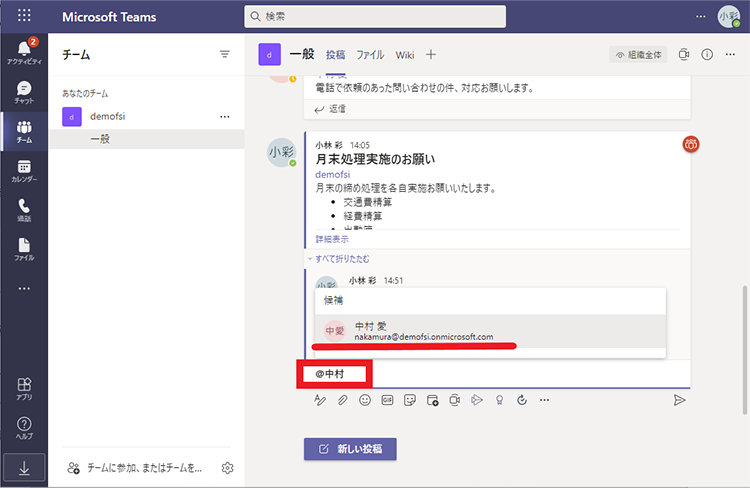This screenshot has width=750, height=488.
Task: Click the Format text icon
Action: point(320,400)
